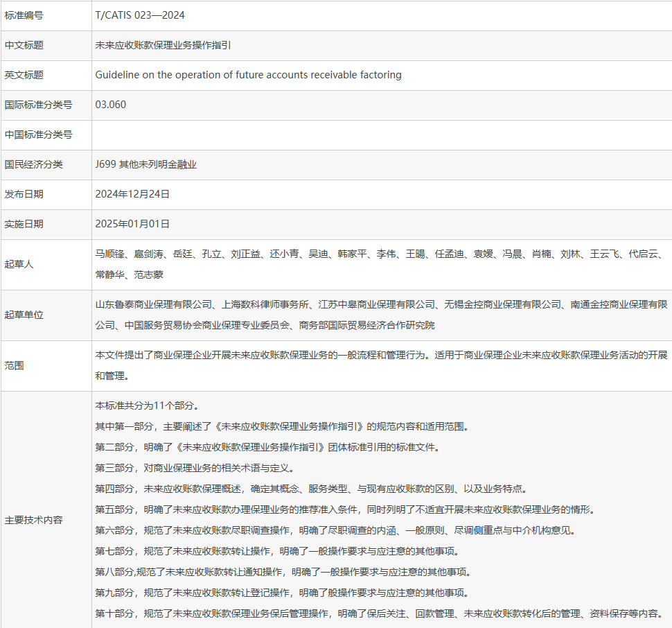Click the 英文标题 label cell
This screenshot has height=628, width=672.
(24, 75)
